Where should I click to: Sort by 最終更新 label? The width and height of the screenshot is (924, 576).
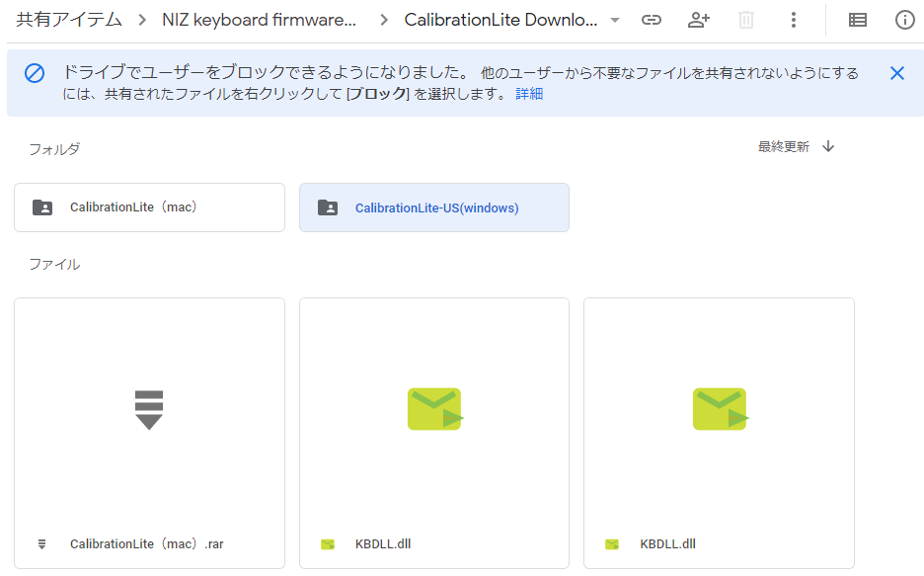(783, 147)
